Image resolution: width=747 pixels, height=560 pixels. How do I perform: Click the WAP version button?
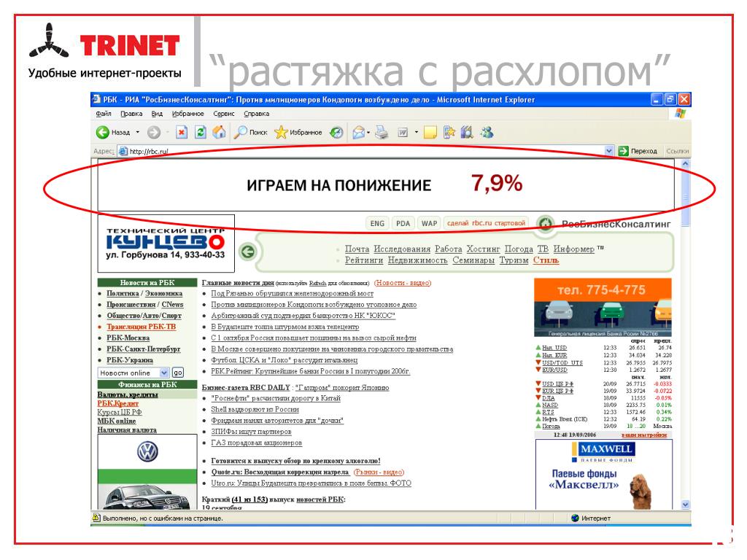coord(429,223)
